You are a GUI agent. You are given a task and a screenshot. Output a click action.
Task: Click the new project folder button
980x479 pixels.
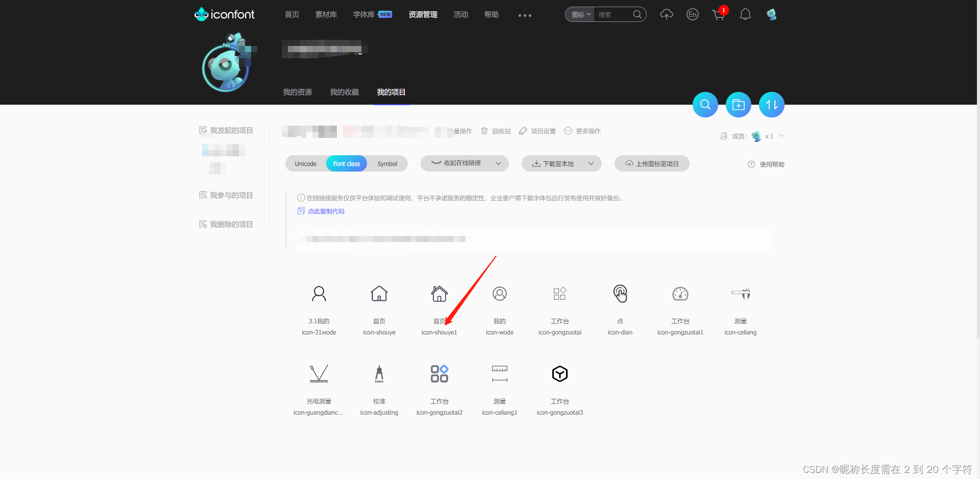click(739, 105)
